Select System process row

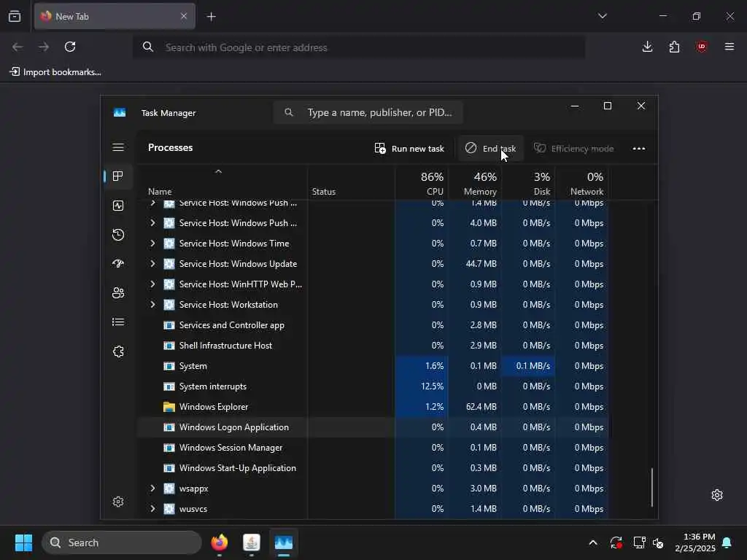coord(373,366)
